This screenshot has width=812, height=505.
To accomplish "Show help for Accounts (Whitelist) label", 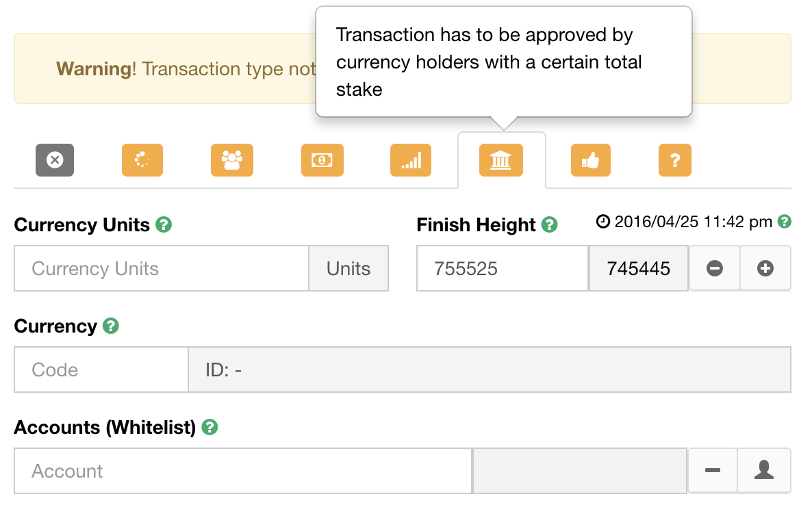I will (x=210, y=428).
